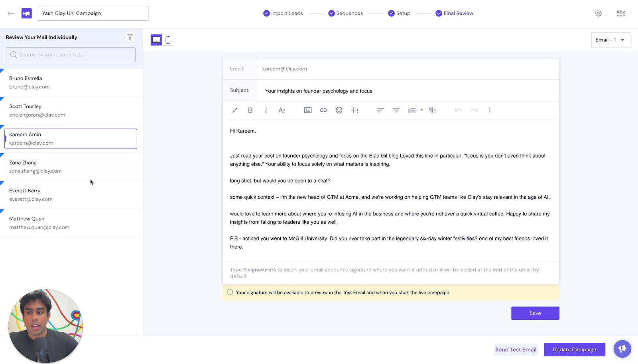The height and width of the screenshot is (364, 638).
Task: Insert a hyperlink
Action: [x=323, y=110]
